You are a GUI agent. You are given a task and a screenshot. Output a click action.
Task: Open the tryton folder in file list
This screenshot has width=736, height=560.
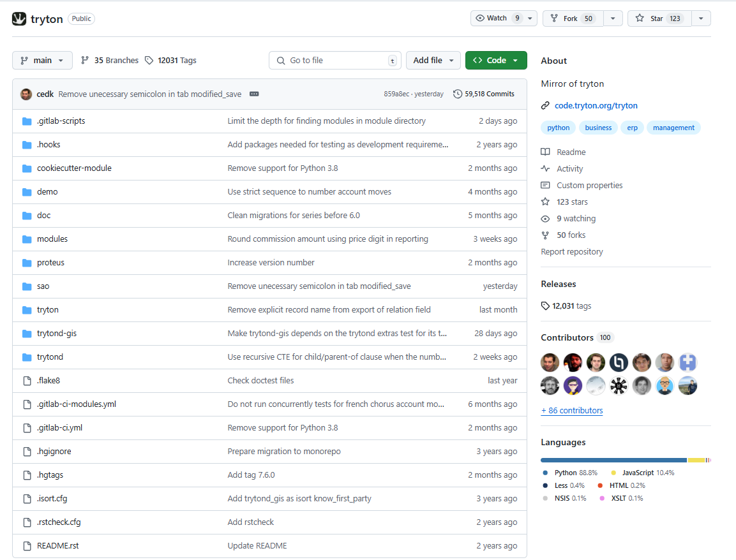click(x=47, y=309)
